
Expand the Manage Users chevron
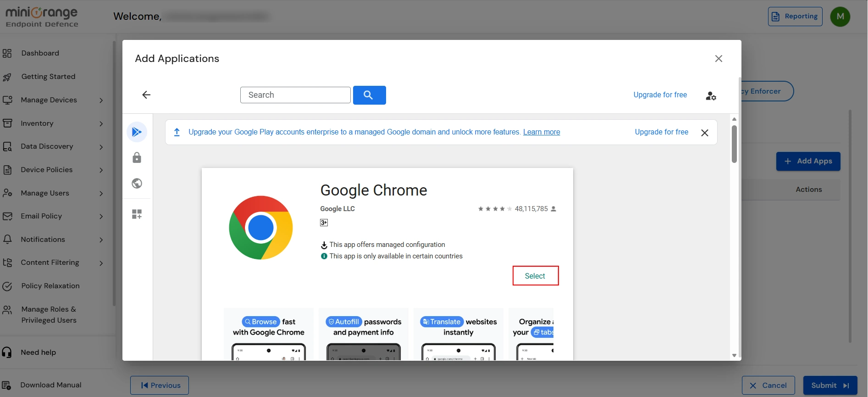101,194
